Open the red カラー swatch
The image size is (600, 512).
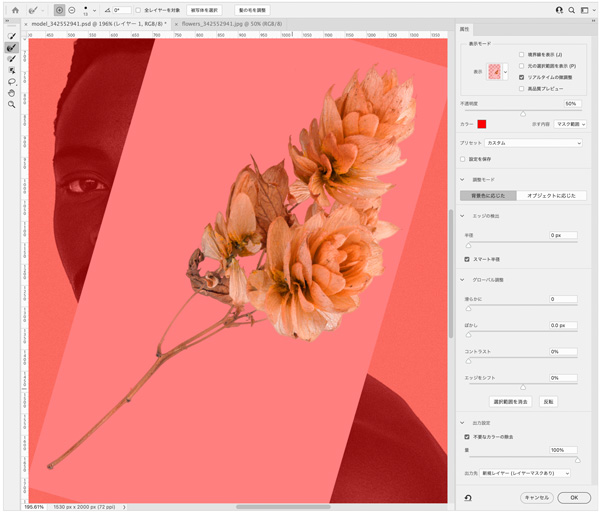click(x=482, y=124)
